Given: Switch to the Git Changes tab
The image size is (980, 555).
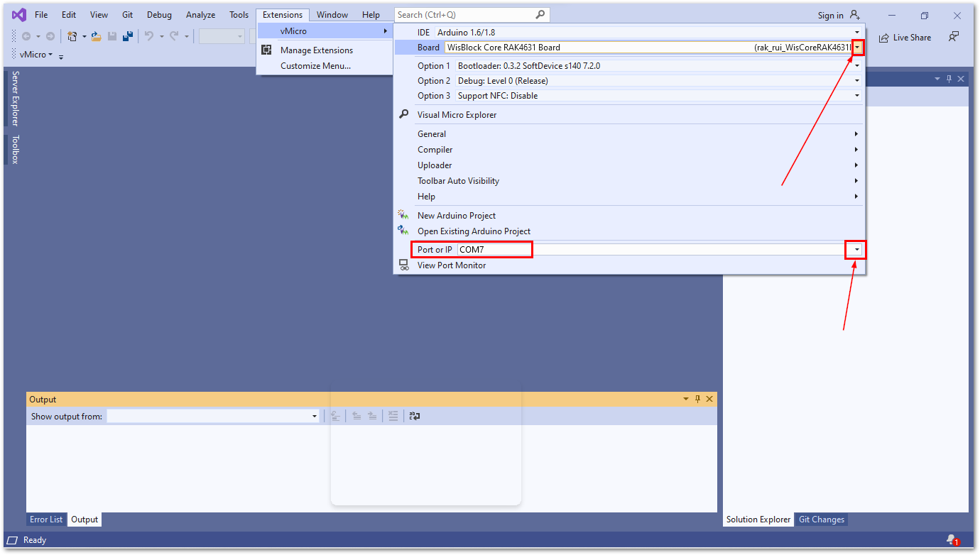Looking at the screenshot, I should click(822, 520).
